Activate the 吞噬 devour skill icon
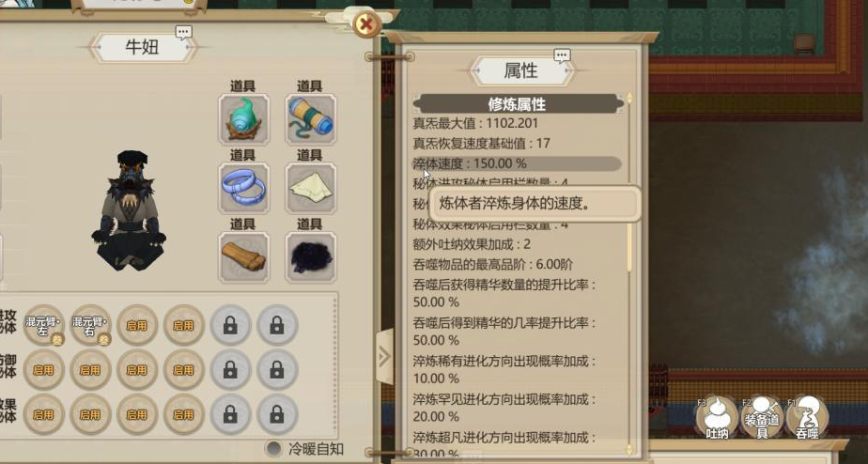The image size is (868, 464). point(807,418)
